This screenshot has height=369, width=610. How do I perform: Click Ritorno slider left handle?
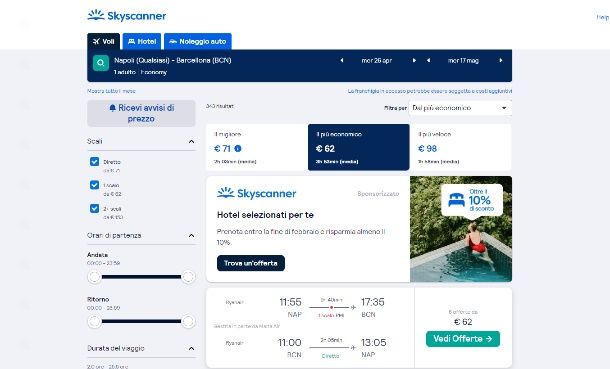[94, 322]
